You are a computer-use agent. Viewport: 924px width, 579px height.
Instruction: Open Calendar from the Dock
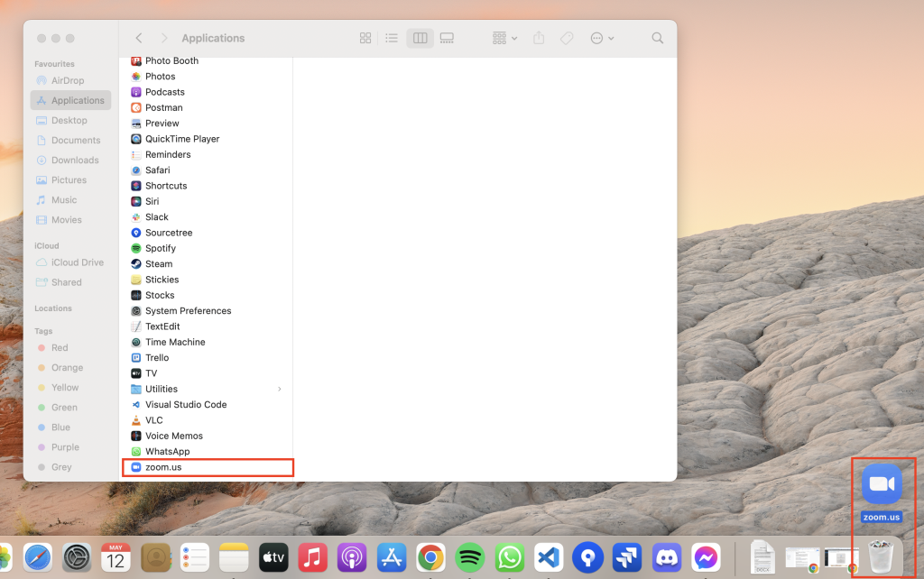115,557
